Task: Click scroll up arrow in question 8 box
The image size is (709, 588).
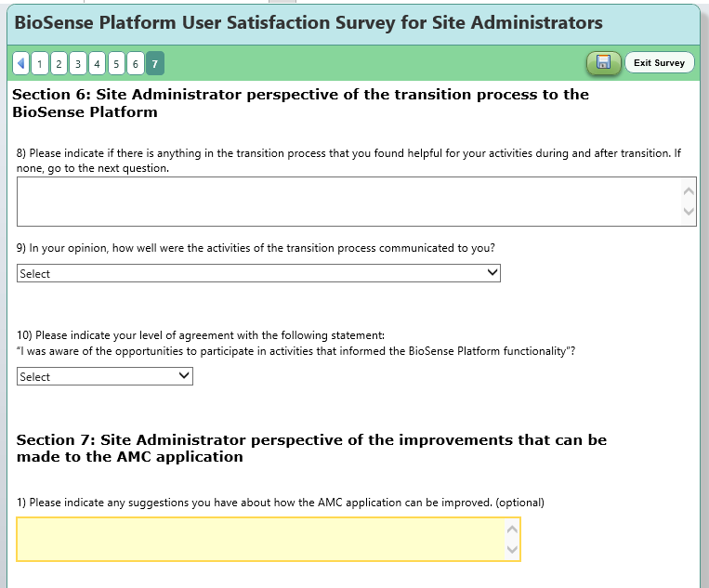Action: [x=689, y=191]
